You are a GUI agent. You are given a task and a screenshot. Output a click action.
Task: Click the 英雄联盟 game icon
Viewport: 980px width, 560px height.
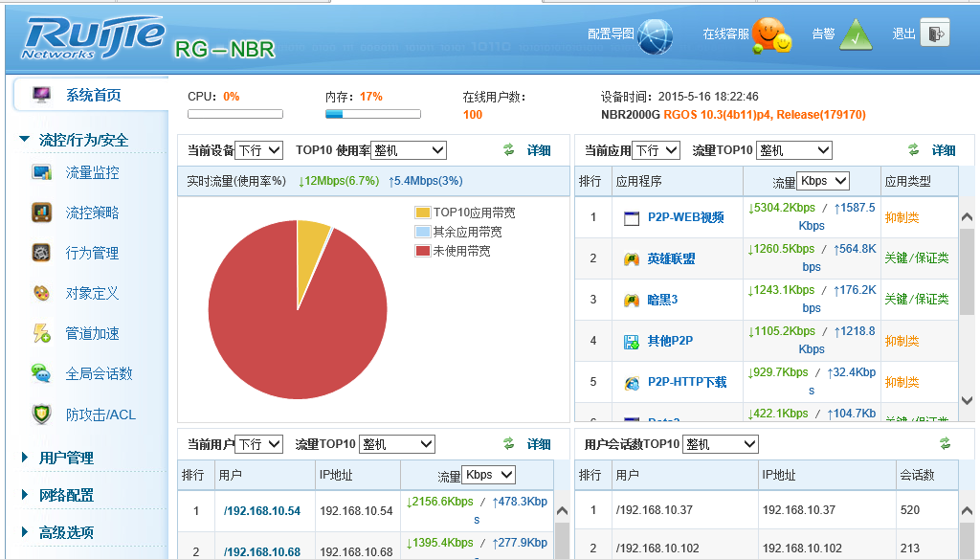(632, 258)
